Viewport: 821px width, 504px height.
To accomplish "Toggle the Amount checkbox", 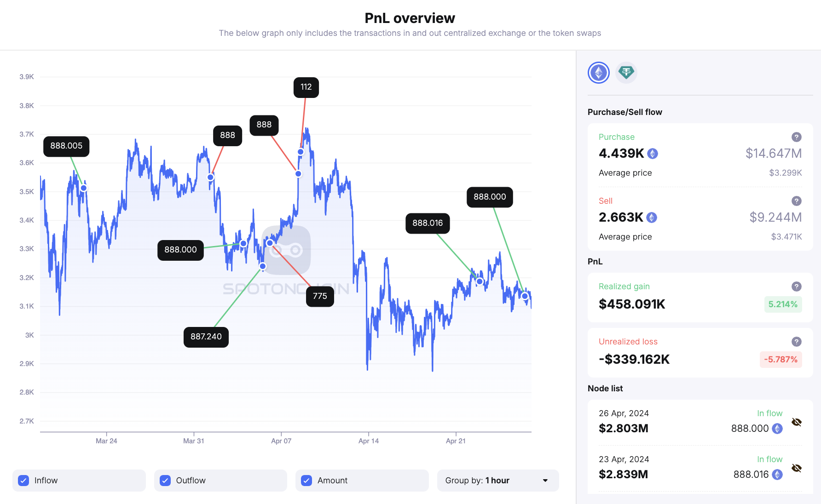I will [306, 481].
